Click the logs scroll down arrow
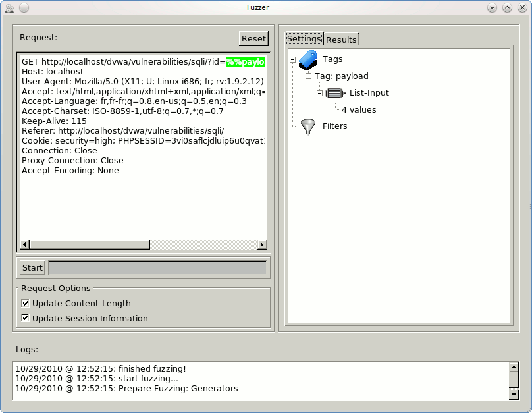Screen dimensions: 532x413 click(514, 394)
